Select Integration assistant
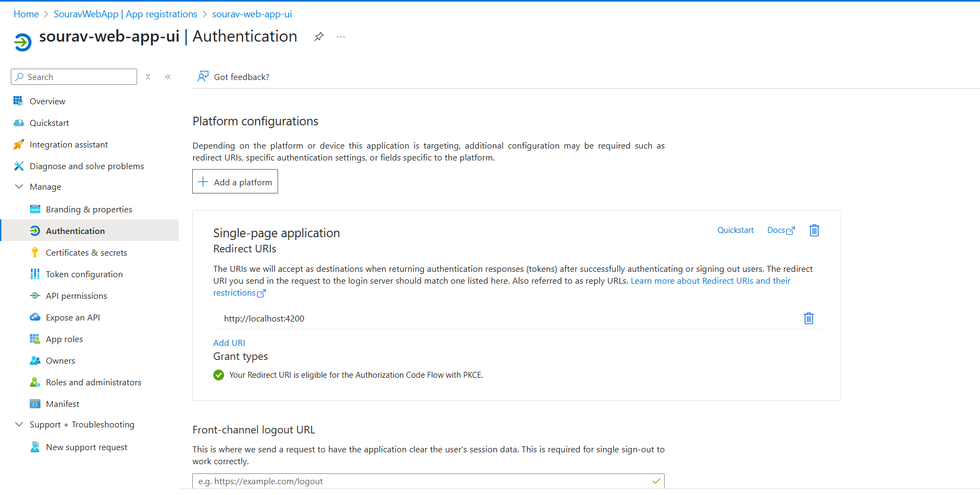 69,144
